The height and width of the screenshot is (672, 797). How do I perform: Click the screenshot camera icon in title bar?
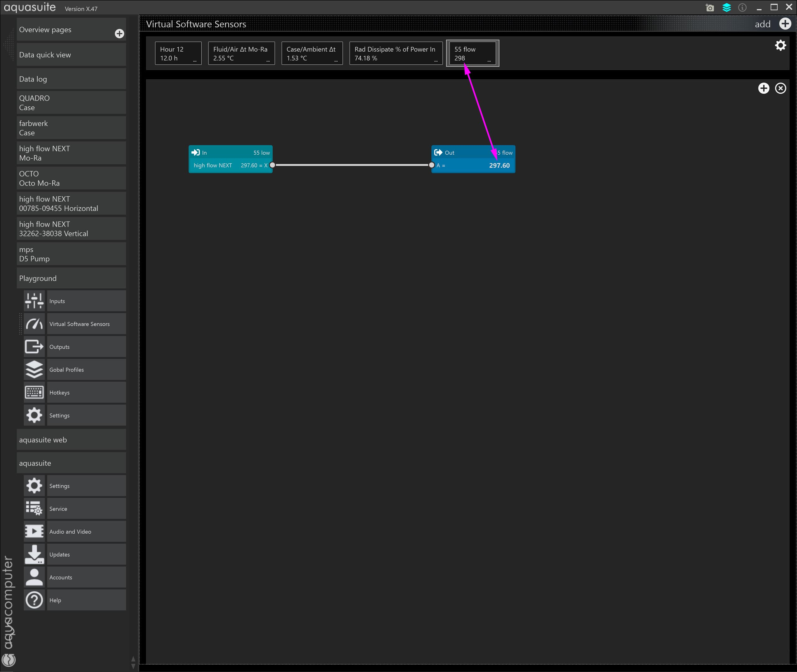tap(709, 7)
